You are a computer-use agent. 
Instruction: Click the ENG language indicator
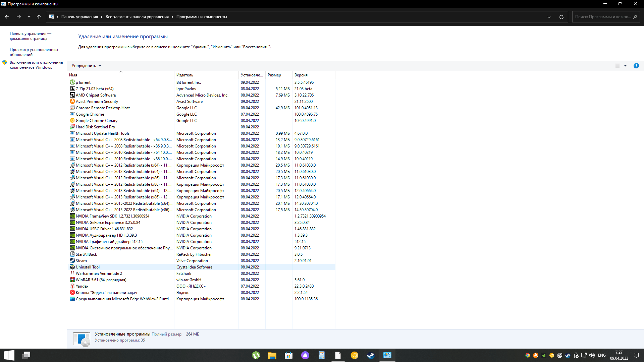pyautogui.click(x=602, y=355)
